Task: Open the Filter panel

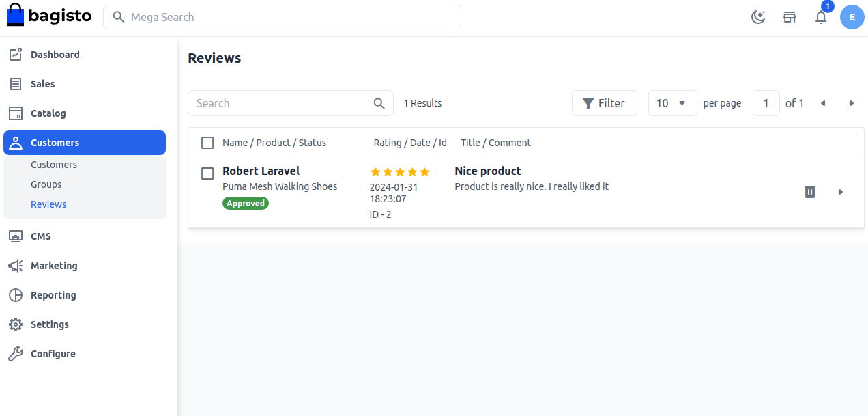Action: point(604,103)
